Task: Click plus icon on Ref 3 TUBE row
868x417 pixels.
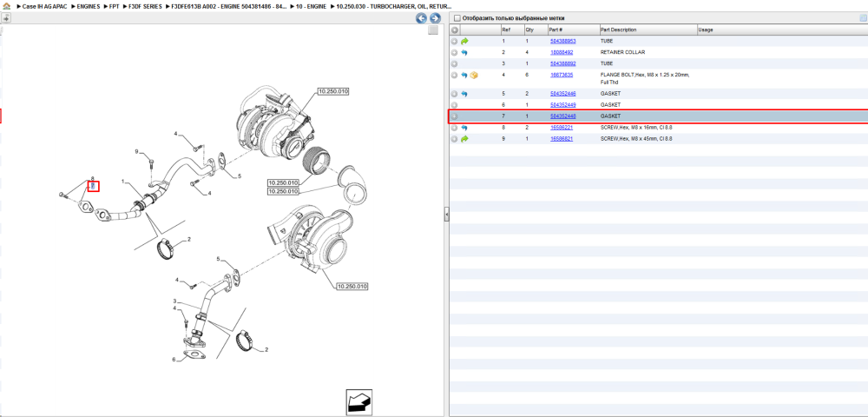Action: [455, 63]
